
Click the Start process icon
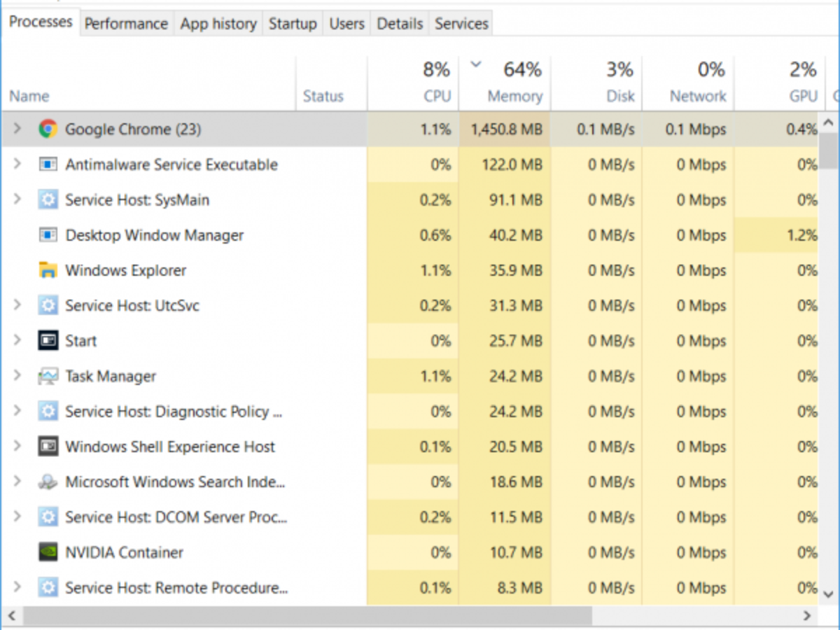[x=48, y=341]
